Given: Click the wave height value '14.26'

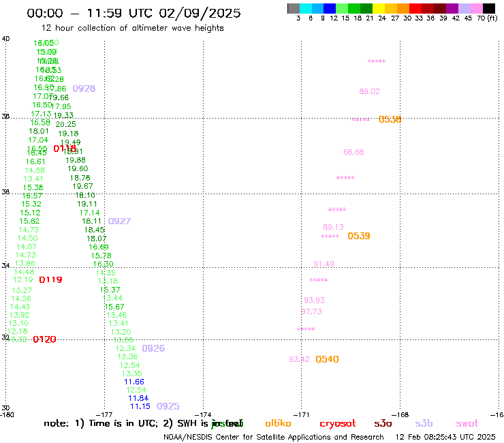Looking at the screenshot, I should click(21, 299).
